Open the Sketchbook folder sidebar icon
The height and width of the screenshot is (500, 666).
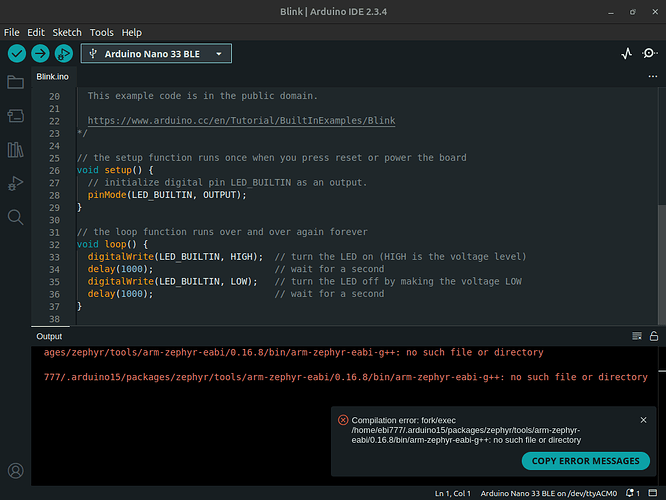(15, 82)
